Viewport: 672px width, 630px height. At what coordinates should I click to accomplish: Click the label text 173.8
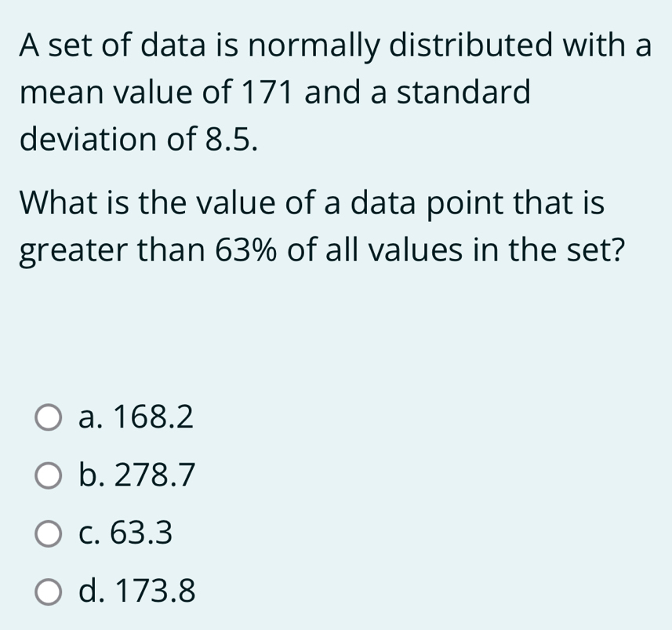coord(155,592)
